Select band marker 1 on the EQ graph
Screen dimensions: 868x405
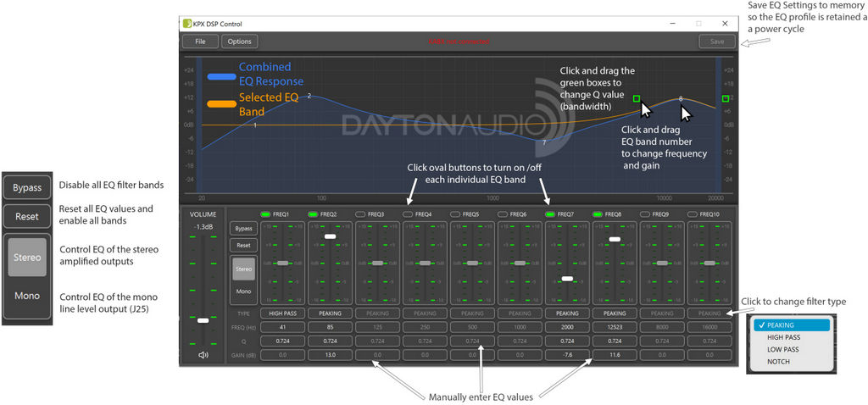(x=255, y=125)
